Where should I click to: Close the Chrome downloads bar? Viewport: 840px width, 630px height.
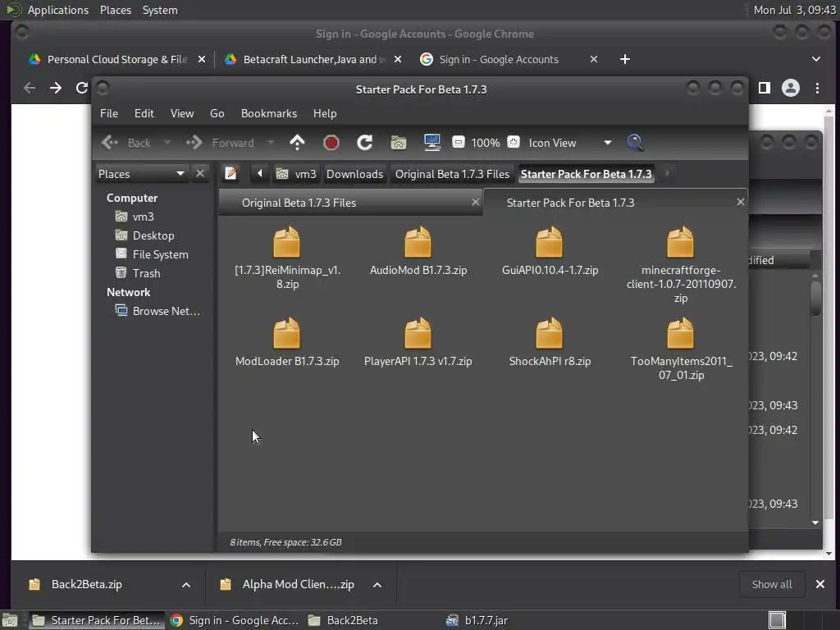click(x=819, y=584)
